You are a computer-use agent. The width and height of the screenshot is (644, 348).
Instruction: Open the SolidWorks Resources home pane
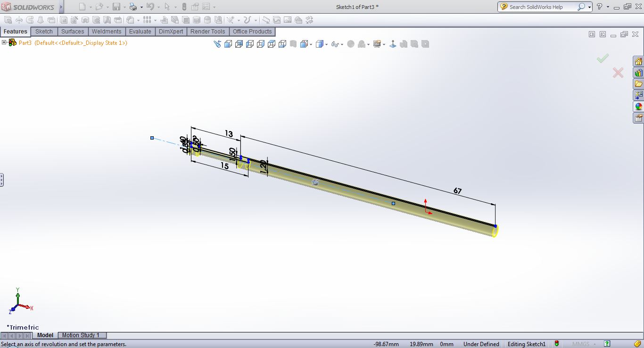638,62
